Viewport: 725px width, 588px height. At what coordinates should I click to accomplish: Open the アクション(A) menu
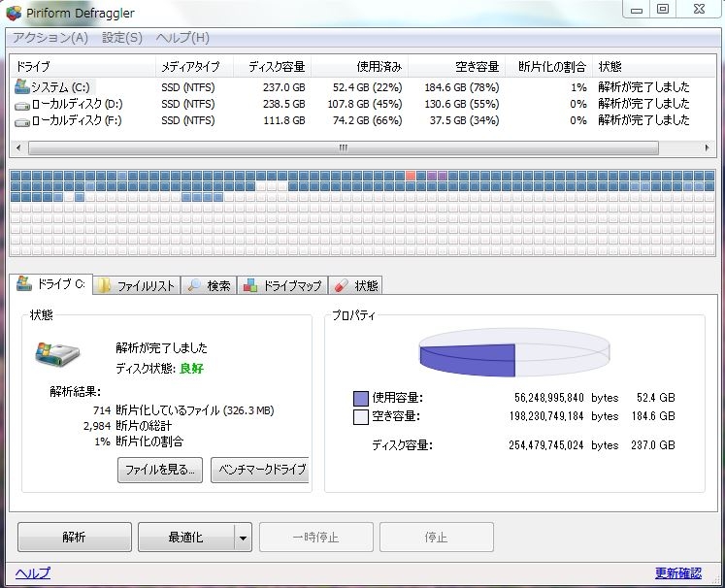pyautogui.click(x=49, y=38)
